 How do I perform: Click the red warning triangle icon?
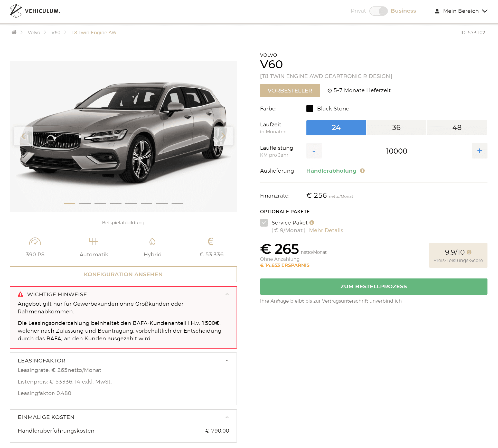coord(21,294)
